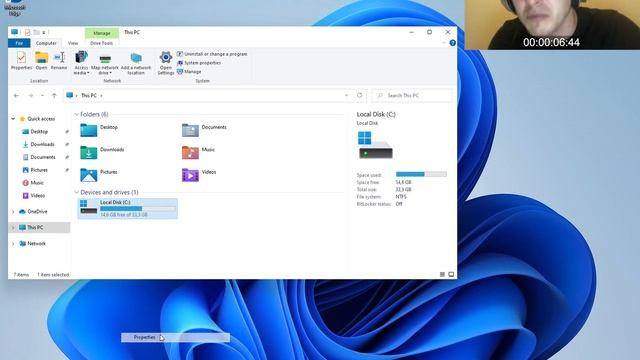The image size is (640, 360).
Task: Select OneDrive in navigation pane
Action: pyautogui.click(x=37, y=211)
